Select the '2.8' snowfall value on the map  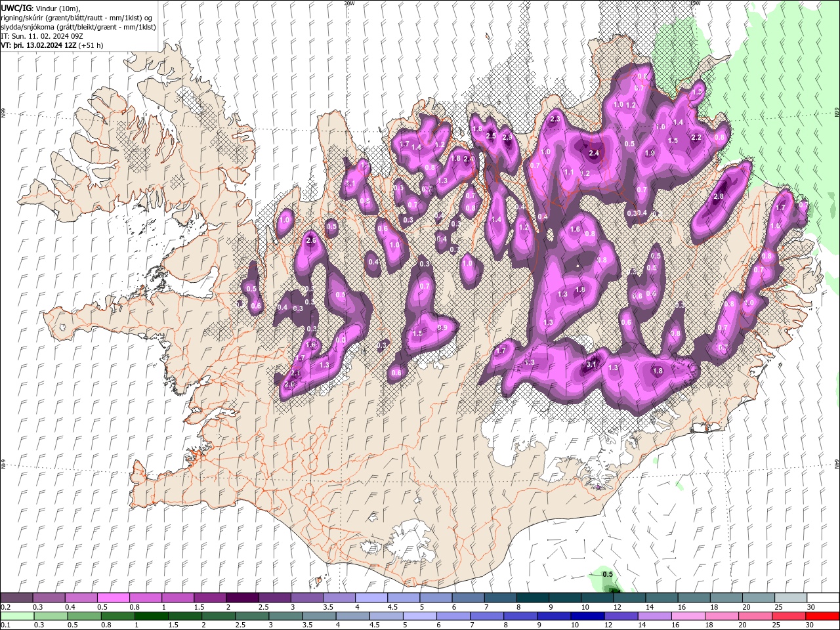[718, 196]
